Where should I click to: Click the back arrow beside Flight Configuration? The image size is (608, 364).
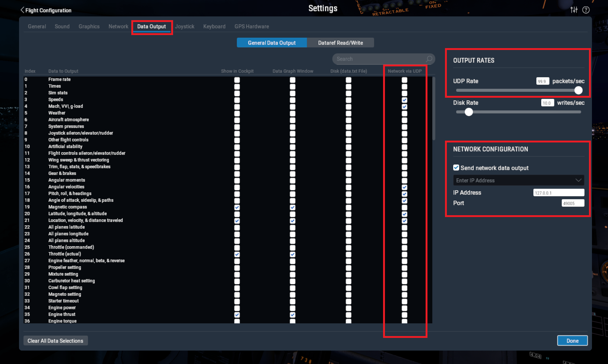pos(22,10)
